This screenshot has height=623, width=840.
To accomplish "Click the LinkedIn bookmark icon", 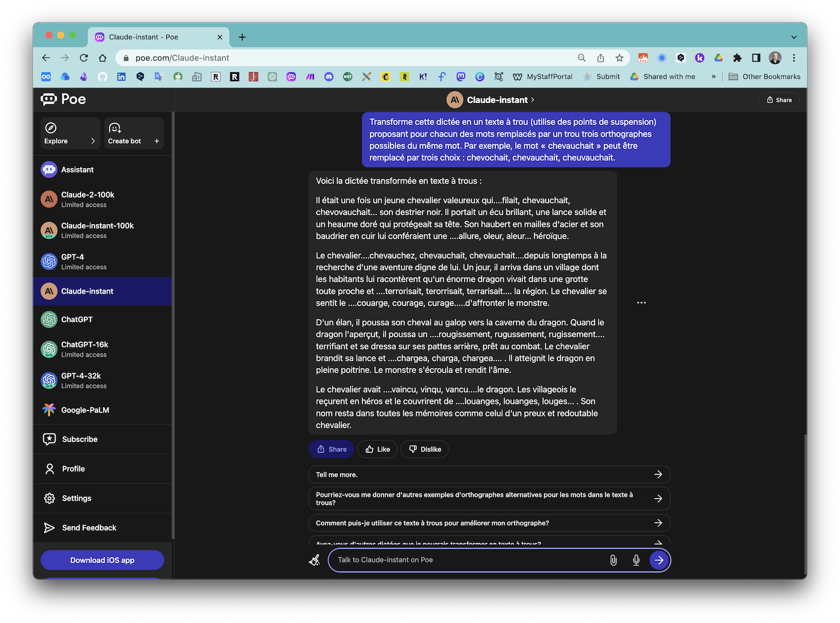I will pos(122,77).
